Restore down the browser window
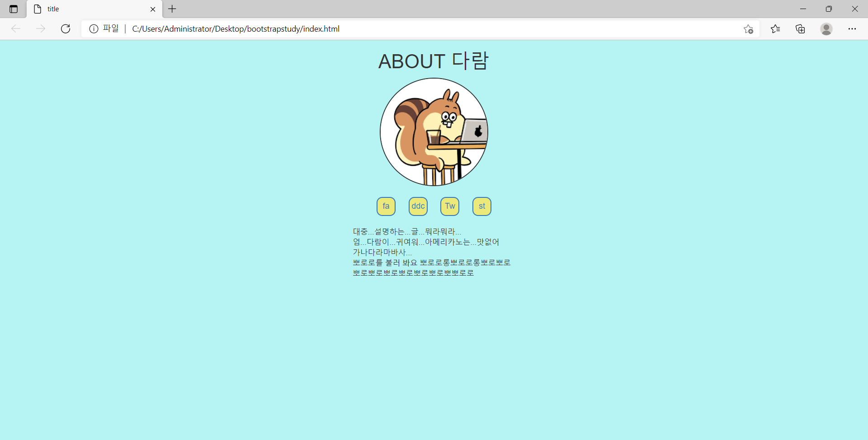 [x=829, y=9]
